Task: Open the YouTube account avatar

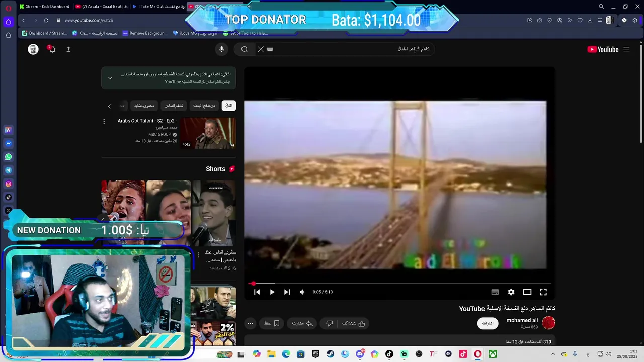Action: click(33, 49)
